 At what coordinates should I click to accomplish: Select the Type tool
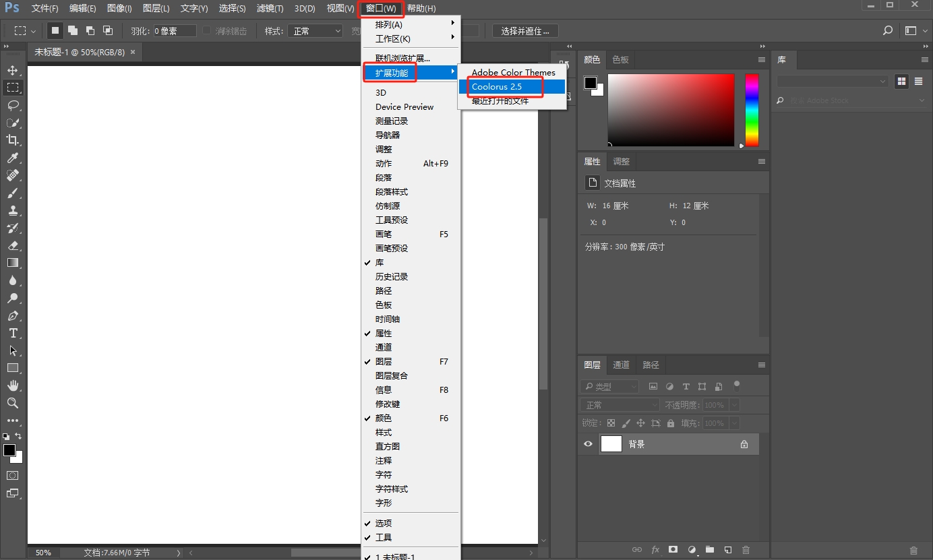[x=12, y=333]
